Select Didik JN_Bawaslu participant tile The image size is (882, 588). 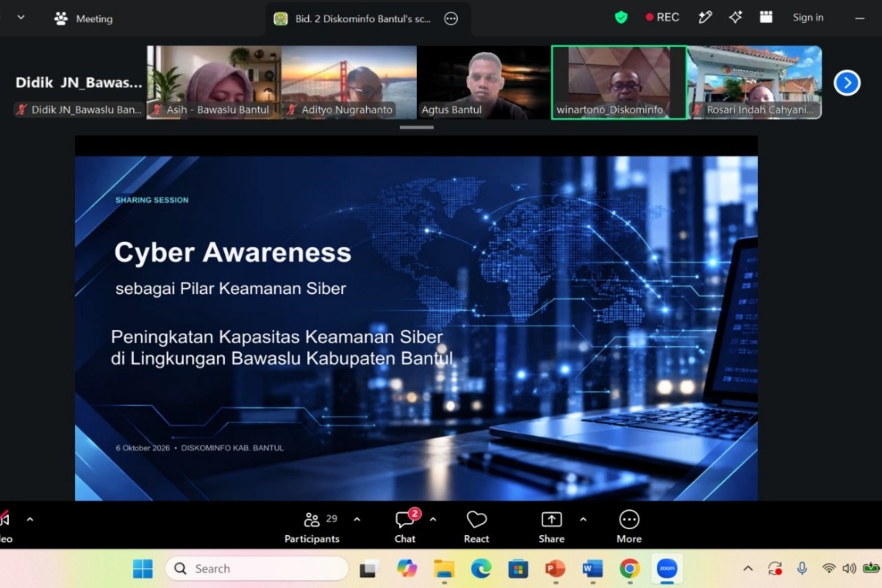click(x=79, y=82)
